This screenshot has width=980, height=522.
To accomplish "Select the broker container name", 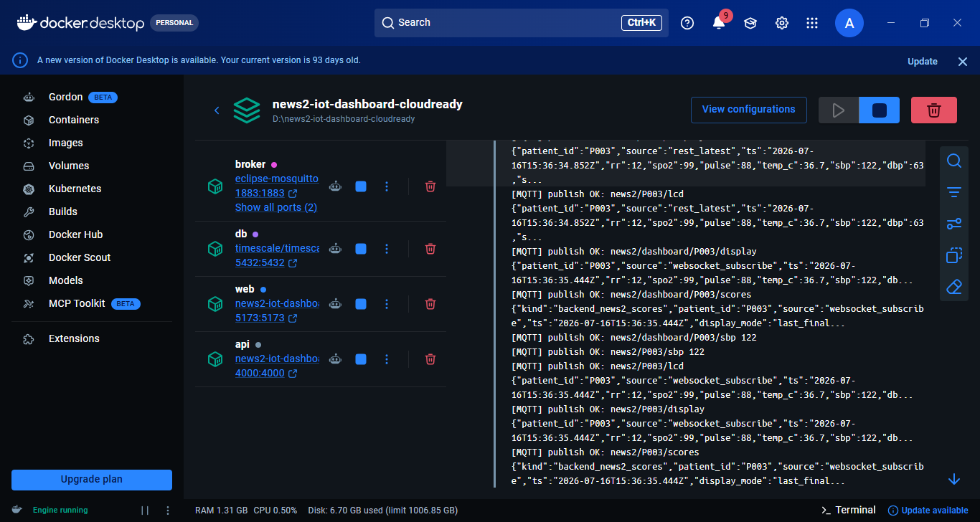I will click(250, 164).
